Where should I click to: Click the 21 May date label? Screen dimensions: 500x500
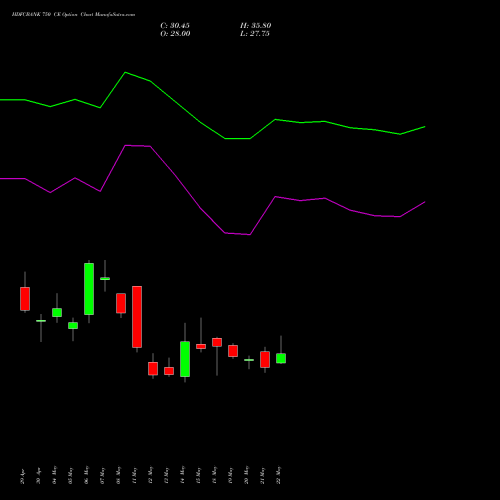point(262,475)
